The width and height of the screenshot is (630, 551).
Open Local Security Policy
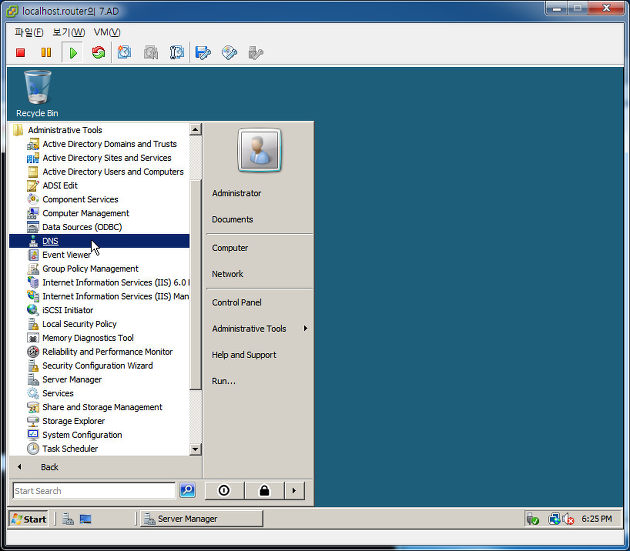click(x=99, y=324)
